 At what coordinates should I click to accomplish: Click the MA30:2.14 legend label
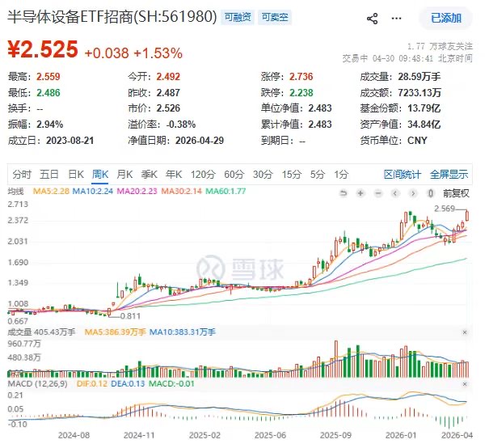click(181, 191)
